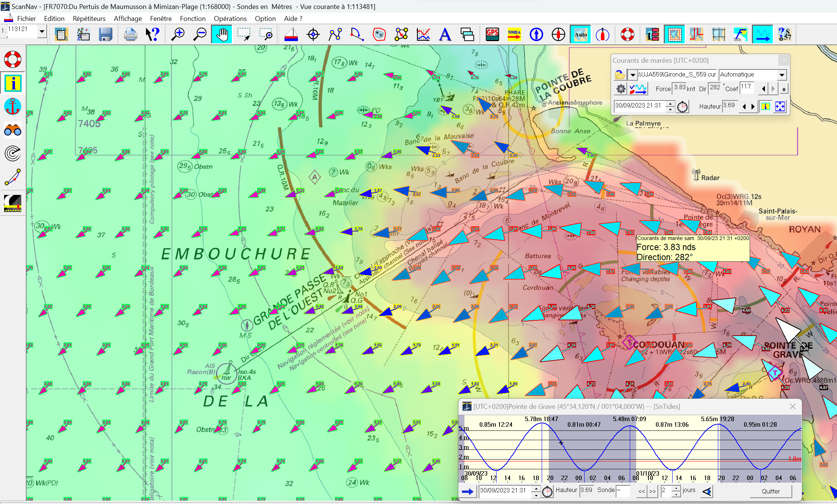
Task: Toggle the chart outlines display icon
Action: (675, 34)
